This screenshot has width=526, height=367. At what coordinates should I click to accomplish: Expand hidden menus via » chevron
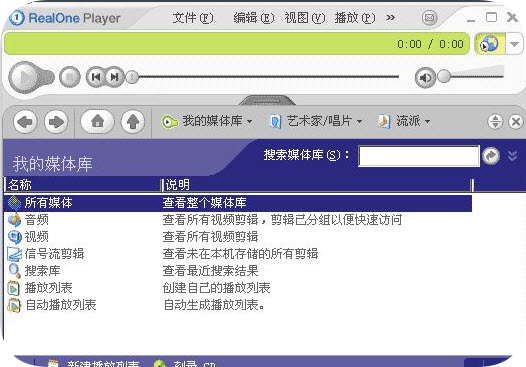[390, 17]
